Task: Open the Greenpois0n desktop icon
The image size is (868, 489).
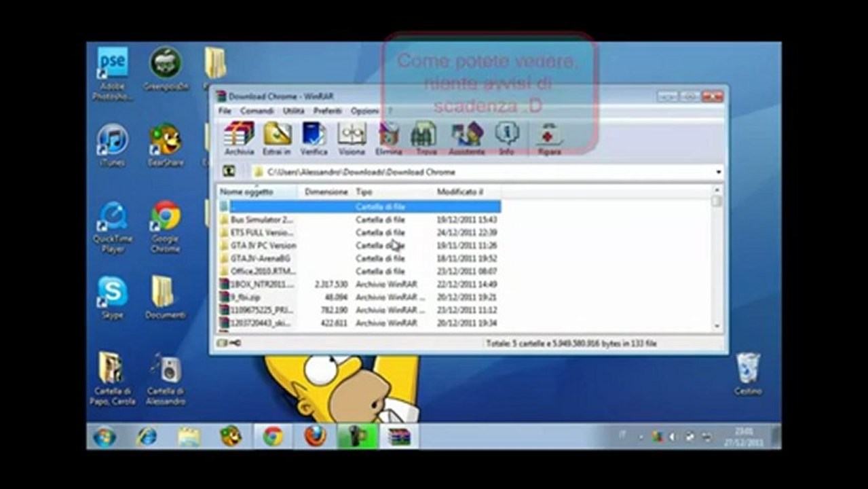Action: (x=166, y=69)
